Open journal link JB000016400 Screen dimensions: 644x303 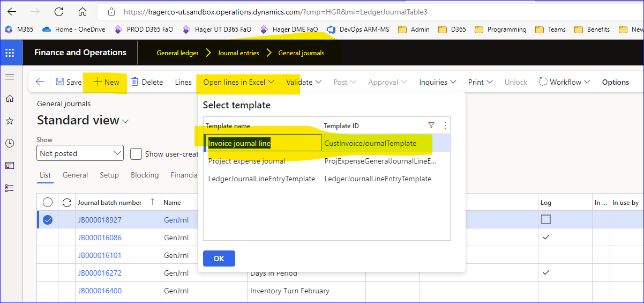point(100,291)
